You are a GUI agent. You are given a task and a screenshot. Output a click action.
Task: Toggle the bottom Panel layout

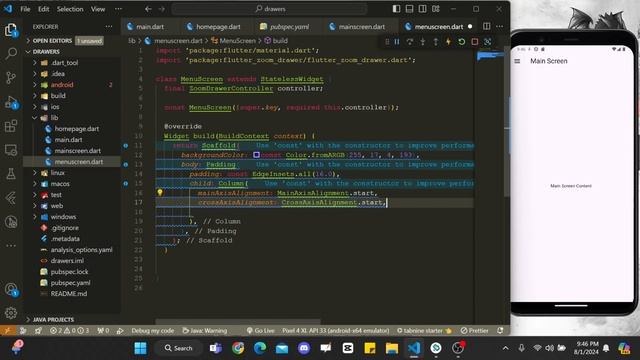tap(409, 9)
